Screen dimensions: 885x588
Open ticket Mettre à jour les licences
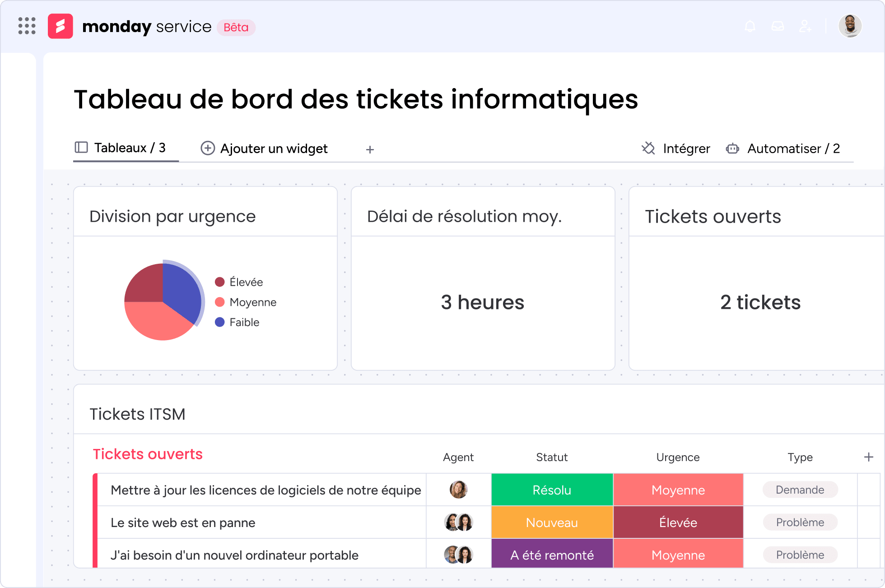(x=266, y=490)
